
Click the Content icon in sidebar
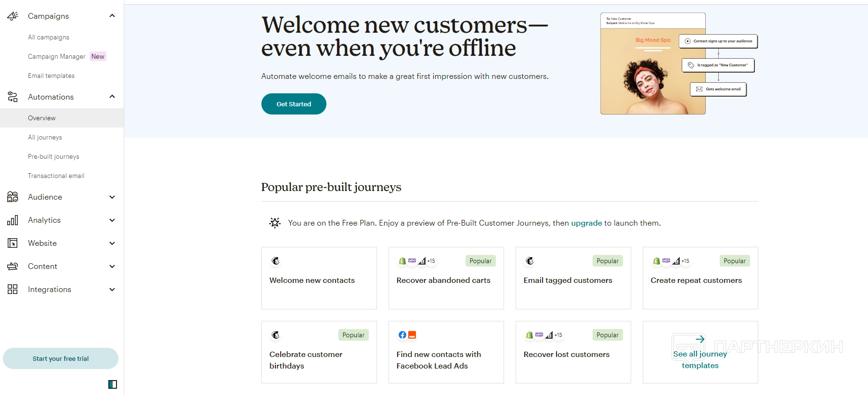[x=13, y=266]
